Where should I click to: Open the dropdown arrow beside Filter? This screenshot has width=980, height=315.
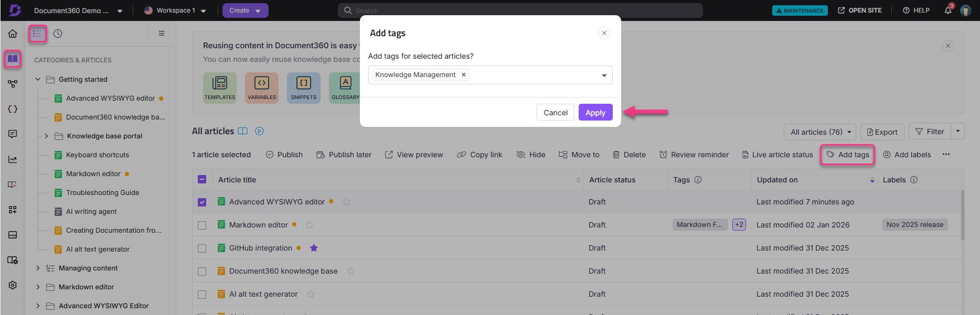point(958,131)
